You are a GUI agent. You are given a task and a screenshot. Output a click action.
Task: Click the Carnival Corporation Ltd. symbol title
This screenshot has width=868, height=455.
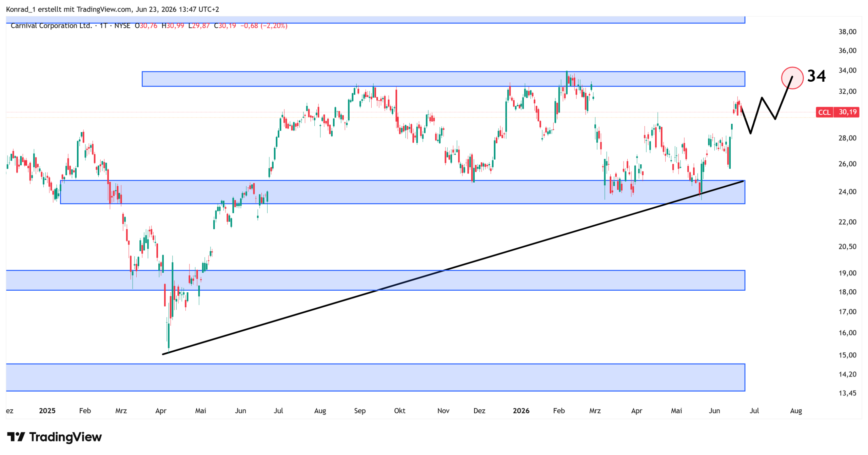coord(51,26)
